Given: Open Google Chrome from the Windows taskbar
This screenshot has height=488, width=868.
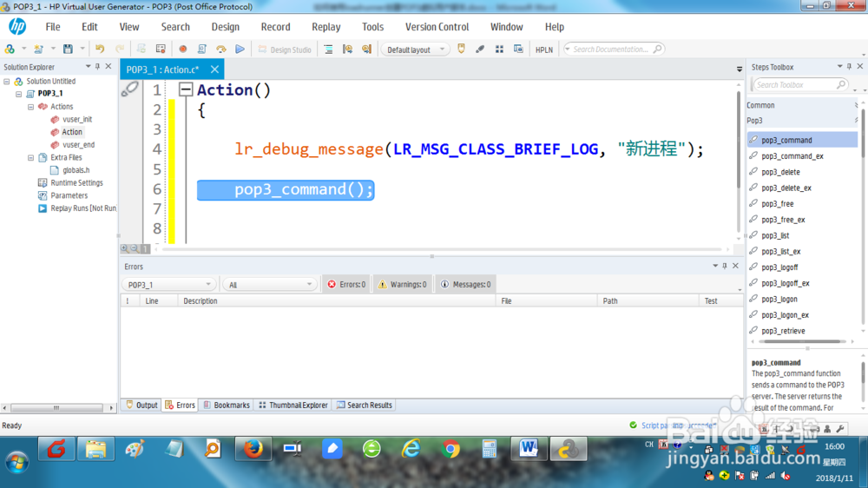Looking at the screenshot, I should (450, 449).
